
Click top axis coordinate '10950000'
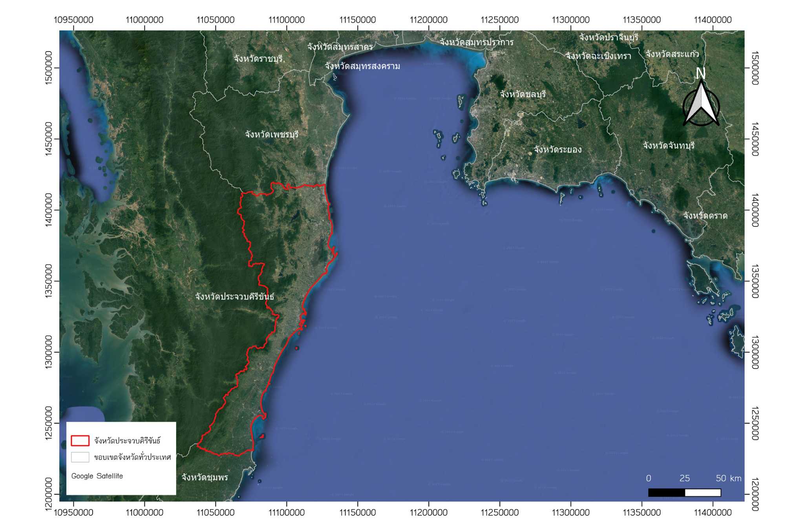(x=73, y=20)
